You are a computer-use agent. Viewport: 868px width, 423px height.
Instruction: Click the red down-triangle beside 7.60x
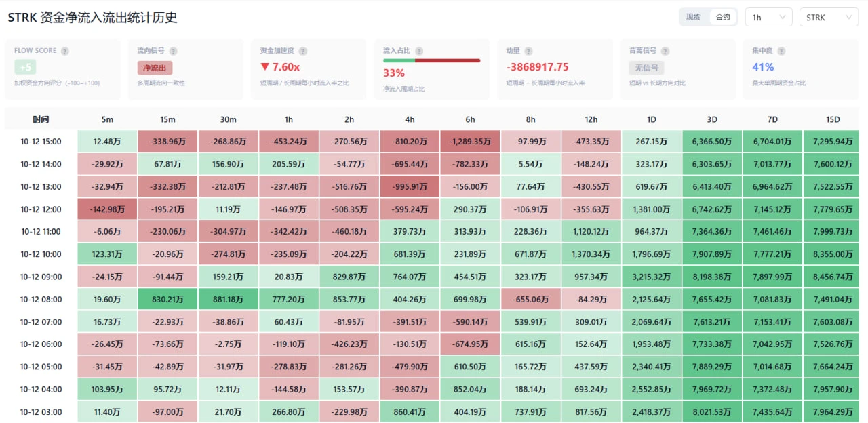[x=264, y=67]
